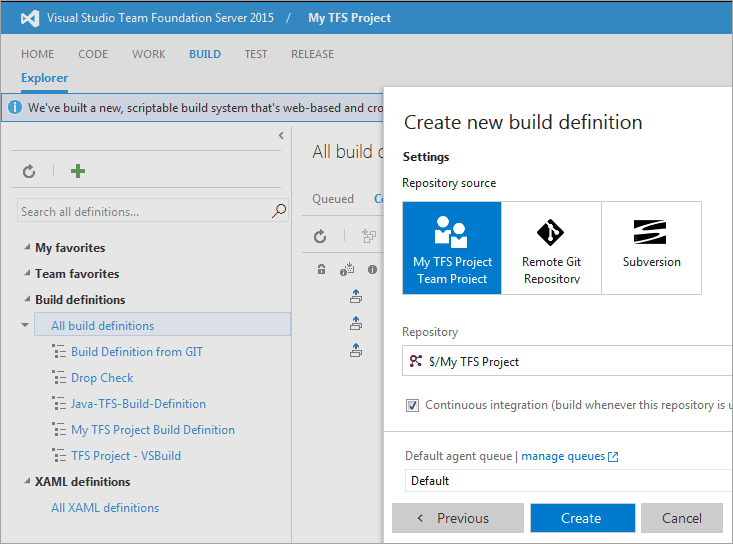Image resolution: width=733 pixels, height=544 pixels.
Task: Click the search magnifier icon
Action: point(279,211)
